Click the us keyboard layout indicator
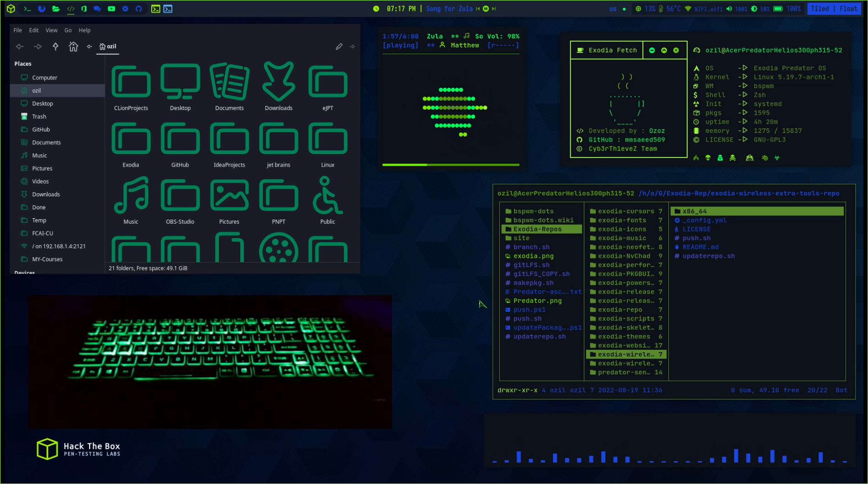The width and height of the screenshot is (868, 484). click(x=613, y=9)
